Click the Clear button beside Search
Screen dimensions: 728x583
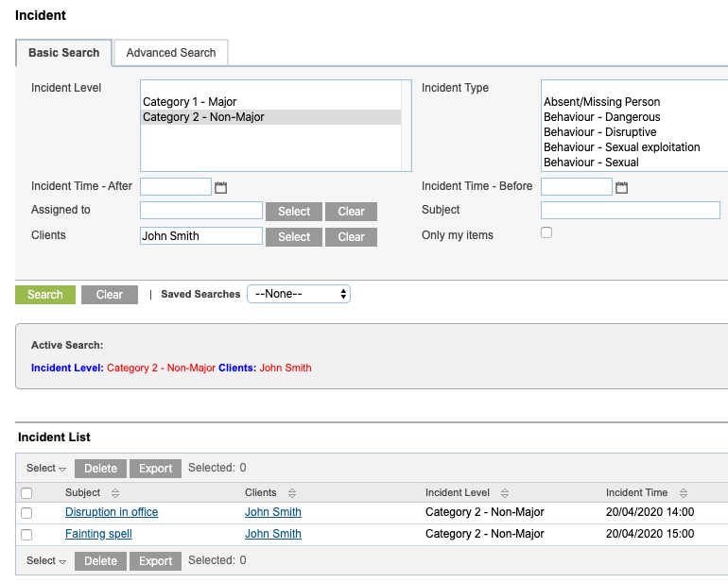click(x=110, y=295)
